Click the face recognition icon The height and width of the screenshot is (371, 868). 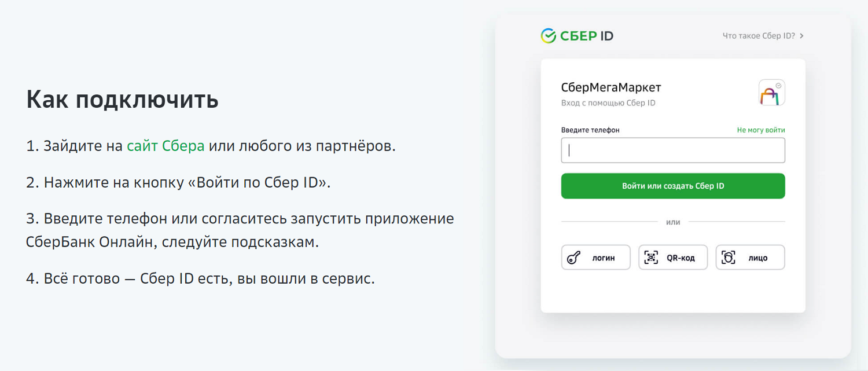729,258
